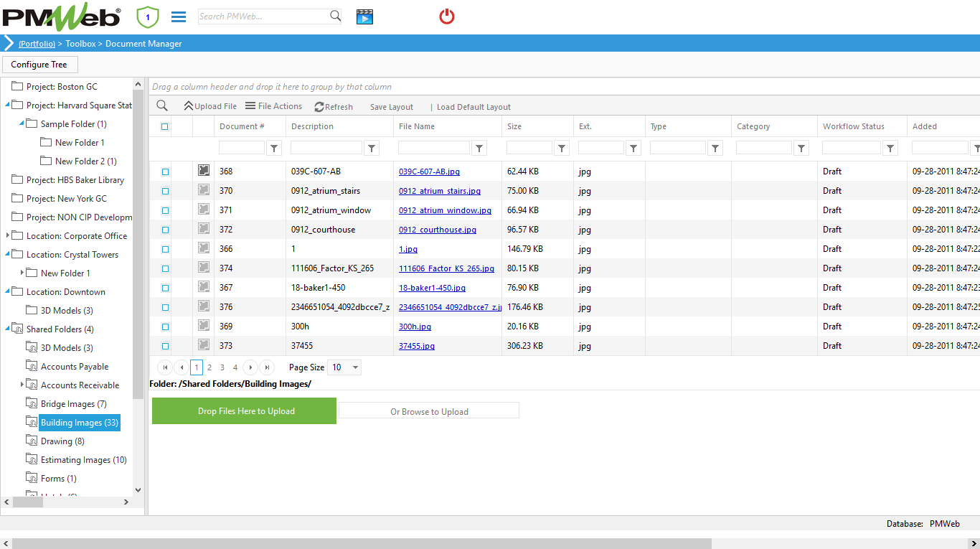Viewport: 980px width, 549px height.
Task: Click Toolbox in the breadcrumb trail
Action: 80,44
